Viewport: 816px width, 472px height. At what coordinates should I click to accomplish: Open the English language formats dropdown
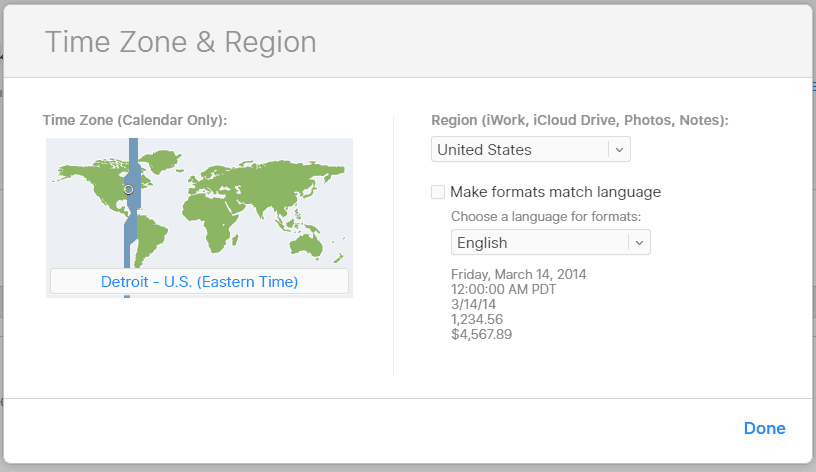[x=551, y=243]
